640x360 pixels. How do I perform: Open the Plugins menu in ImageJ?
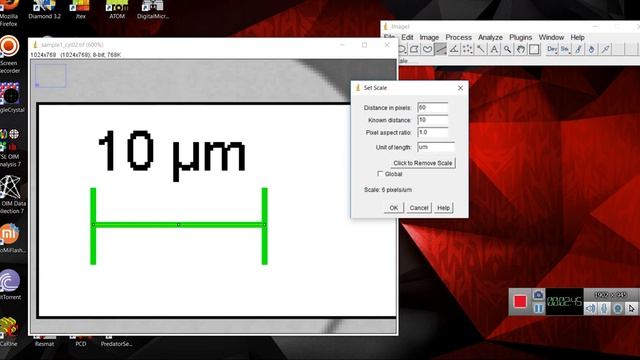click(x=520, y=37)
